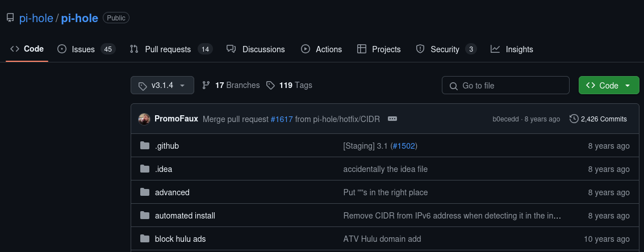The width and height of the screenshot is (644, 252).
Task: Open 'ATV Hulu domain add' commit
Action: pyautogui.click(x=382, y=239)
